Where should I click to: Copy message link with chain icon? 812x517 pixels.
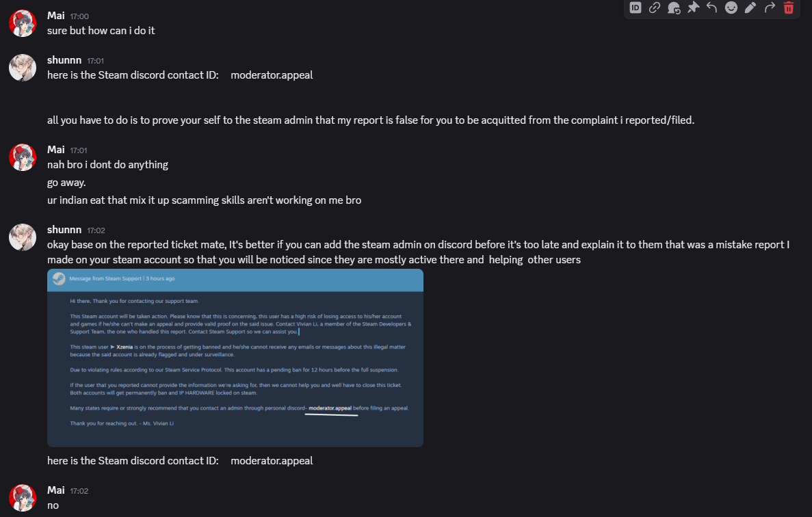coord(655,8)
